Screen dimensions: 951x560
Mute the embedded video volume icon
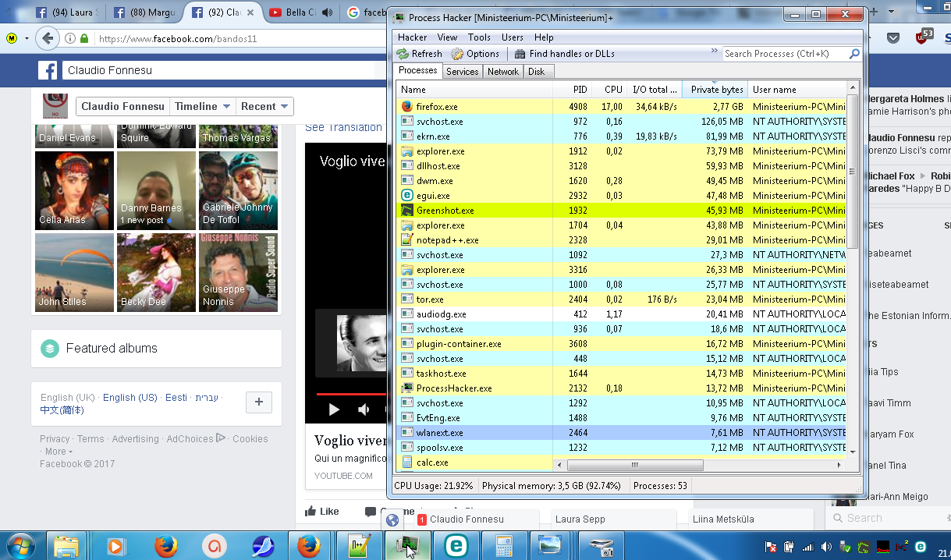click(x=364, y=409)
